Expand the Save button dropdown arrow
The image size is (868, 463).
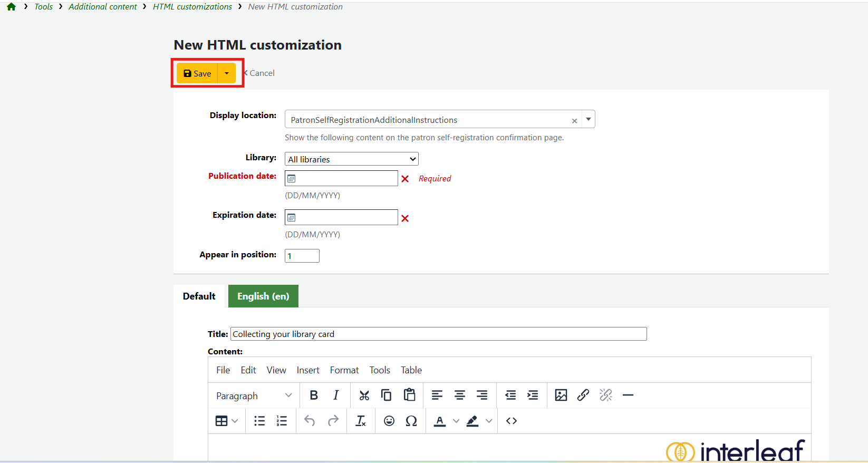click(x=227, y=73)
